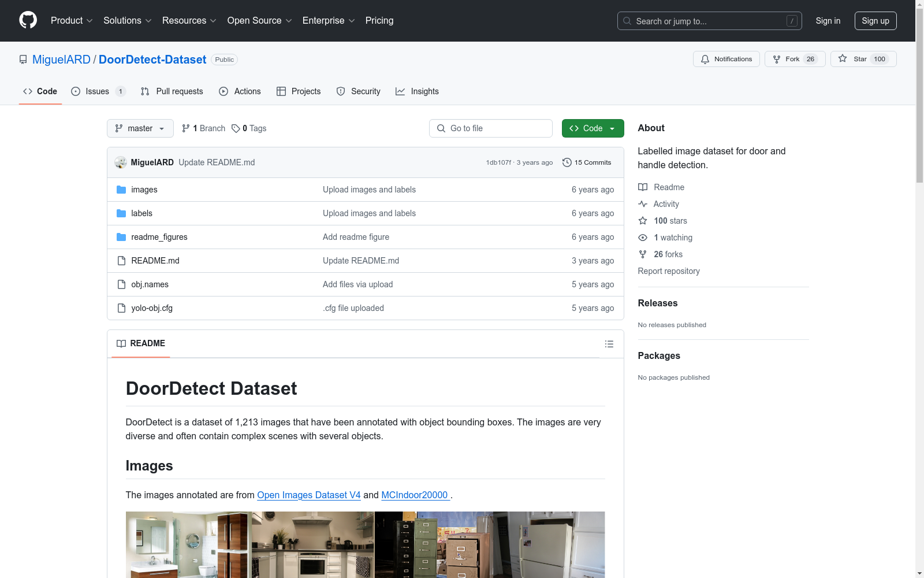View the 1 Branch list
This screenshot has height=578, width=924.
203,128
